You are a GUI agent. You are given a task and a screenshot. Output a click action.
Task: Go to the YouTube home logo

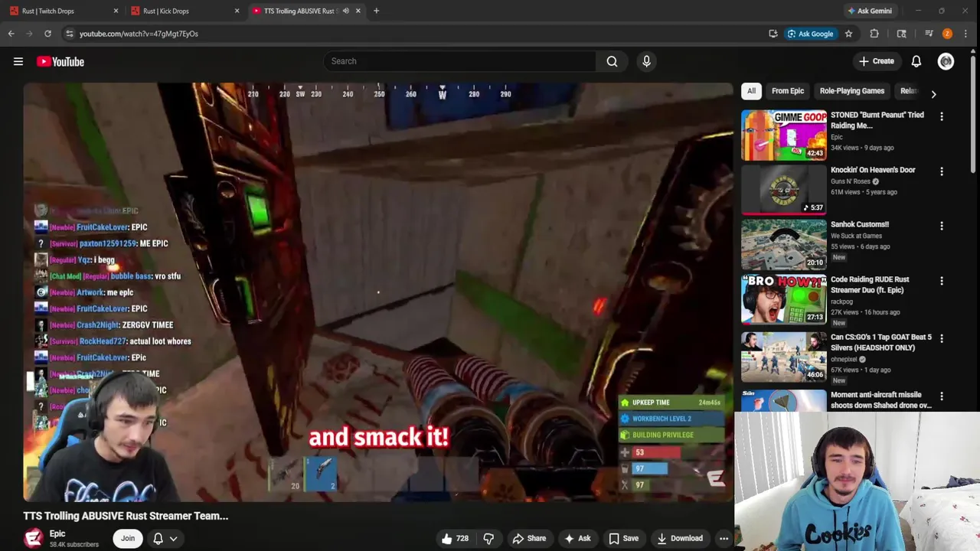tap(60, 61)
